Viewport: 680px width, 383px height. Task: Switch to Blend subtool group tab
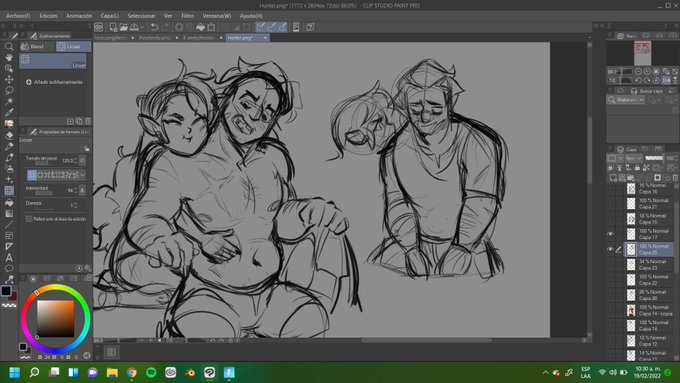click(37, 46)
